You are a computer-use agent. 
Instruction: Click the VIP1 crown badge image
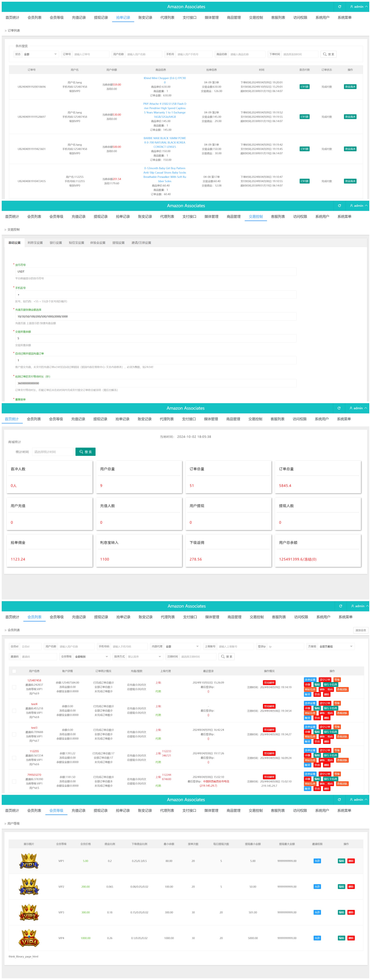click(x=29, y=861)
